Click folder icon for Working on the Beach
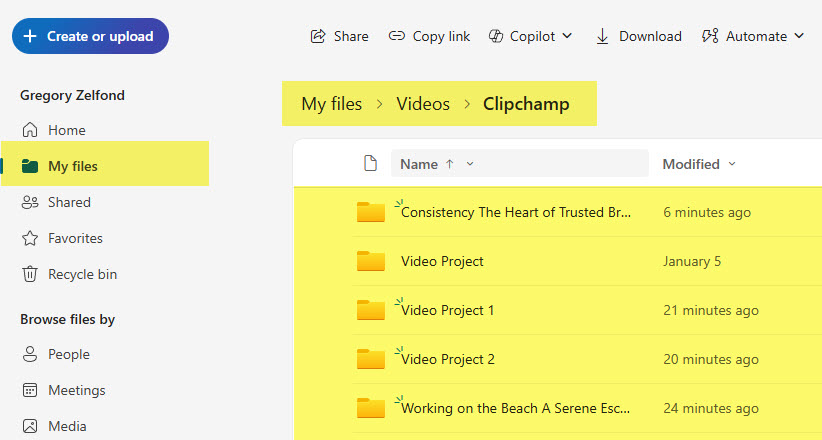The image size is (822, 440). point(371,408)
